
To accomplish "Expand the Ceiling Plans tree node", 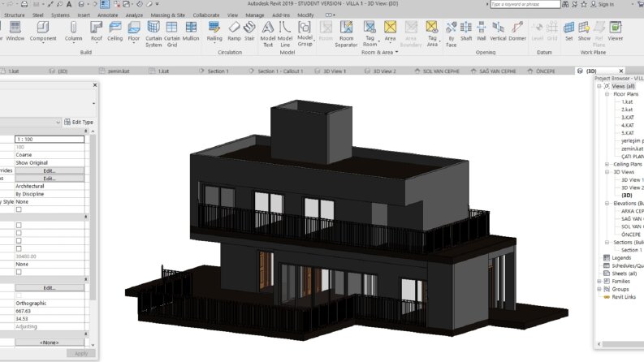I will click(607, 164).
